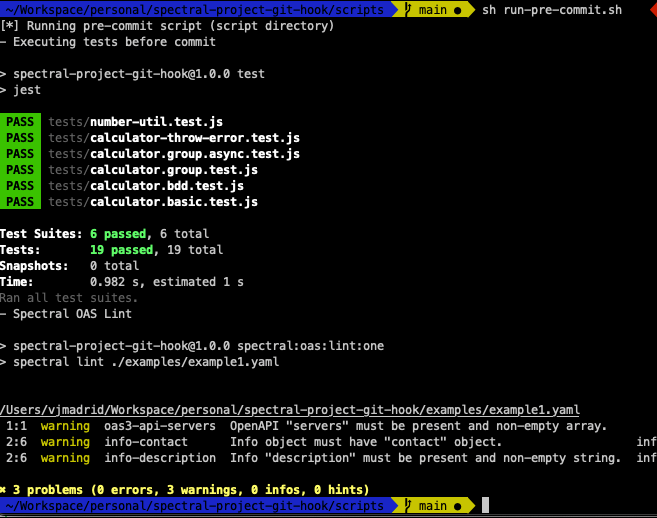657x518 pixels.
Task: Click the PASS badge for calculator.group.test.js
Action: tap(20, 169)
